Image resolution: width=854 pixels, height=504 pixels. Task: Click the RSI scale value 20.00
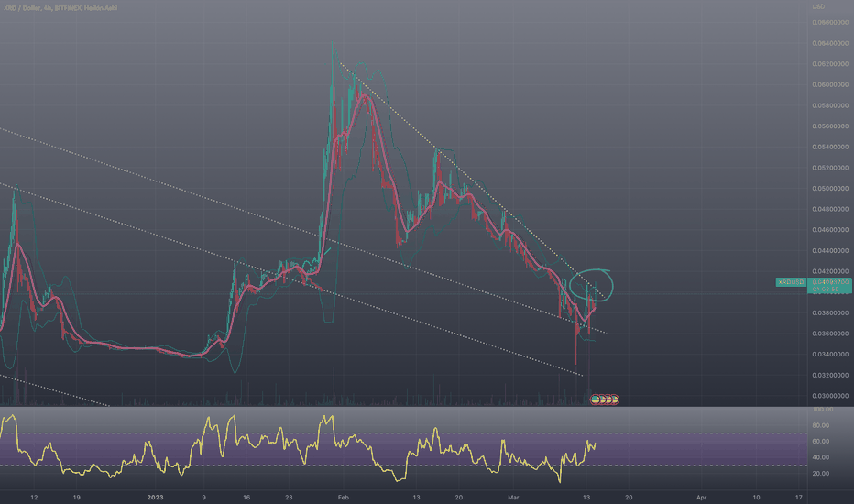(821, 473)
